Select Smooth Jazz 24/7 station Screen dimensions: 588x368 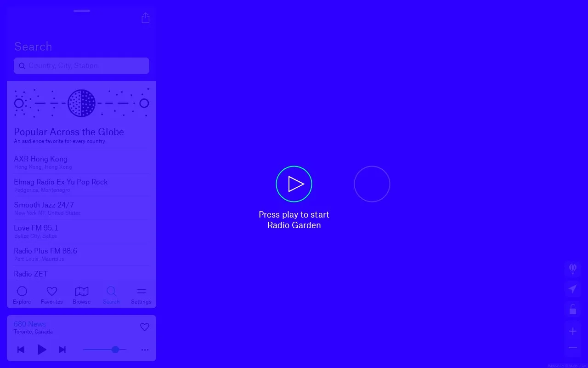82,208
